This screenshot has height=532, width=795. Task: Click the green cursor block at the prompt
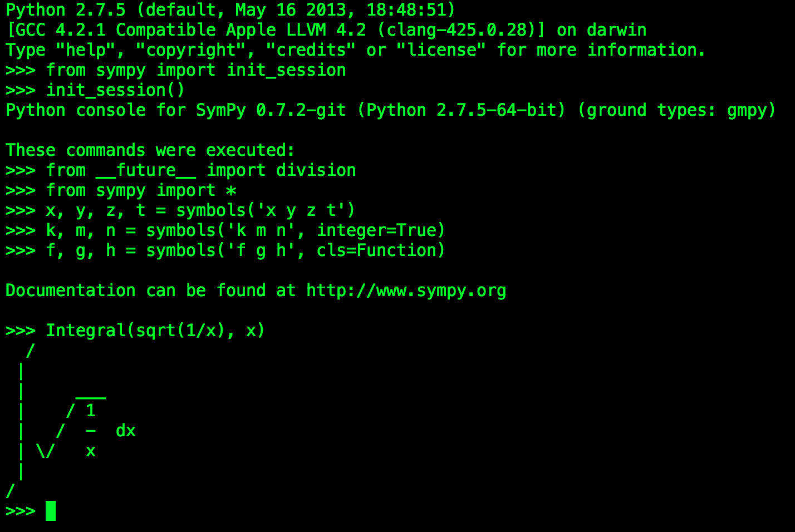click(x=51, y=510)
